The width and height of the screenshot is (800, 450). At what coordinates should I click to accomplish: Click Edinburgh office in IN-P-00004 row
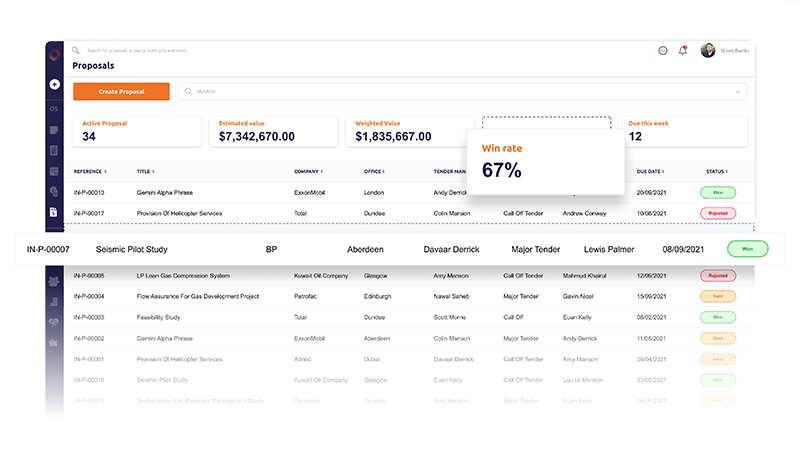tap(378, 296)
